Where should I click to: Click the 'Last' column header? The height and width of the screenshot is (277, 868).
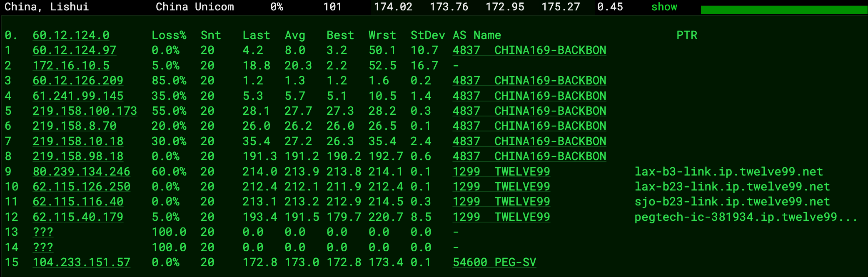[256, 35]
